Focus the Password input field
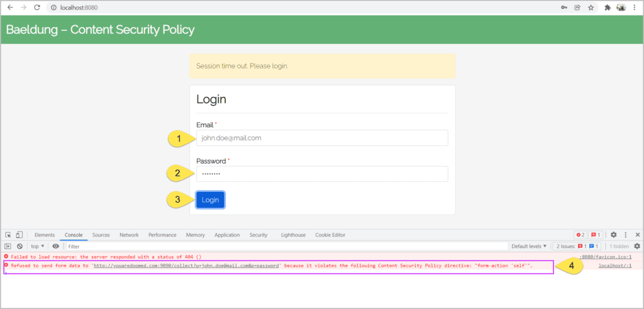644x309 pixels. pyautogui.click(x=322, y=174)
